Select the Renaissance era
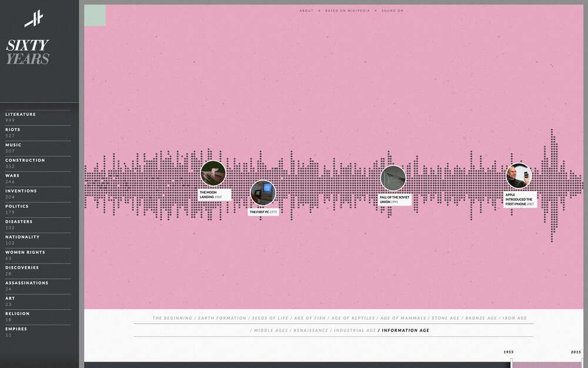This screenshot has height=368, width=588. click(310, 330)
